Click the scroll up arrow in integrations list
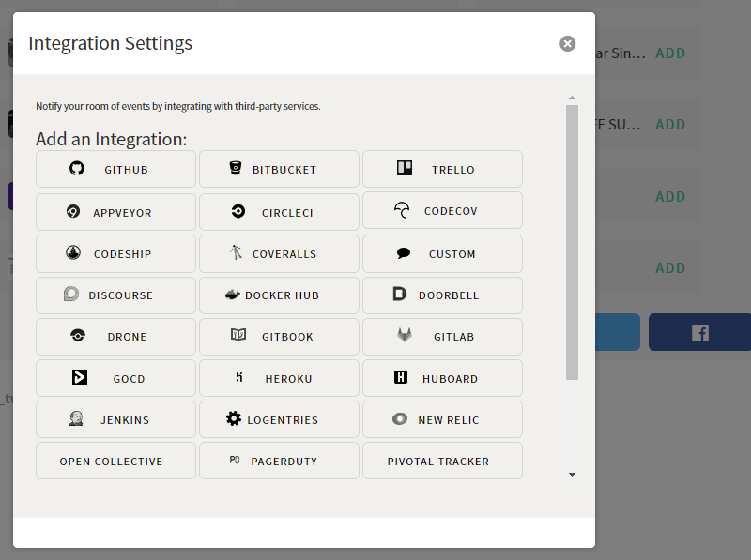This screenshot has width=751, height=560. click(x=572, y=98)
